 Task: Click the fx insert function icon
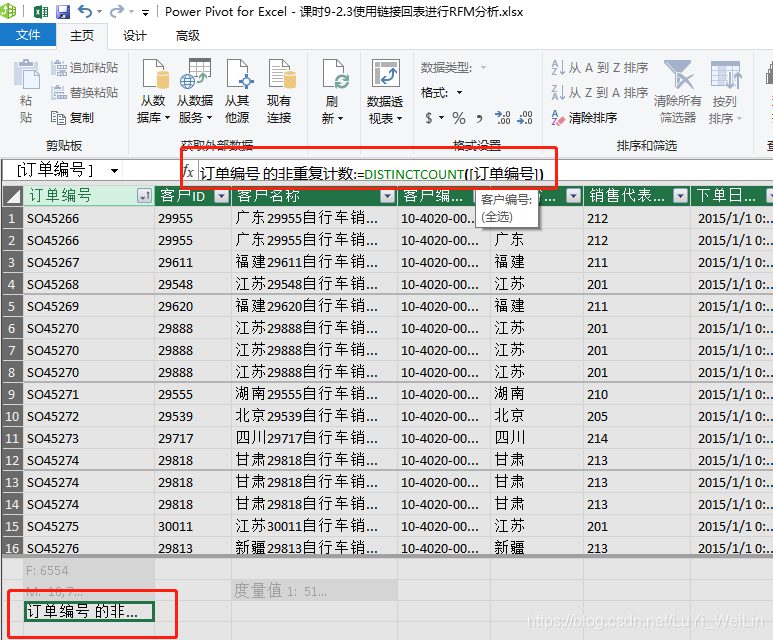click(188, 171)
